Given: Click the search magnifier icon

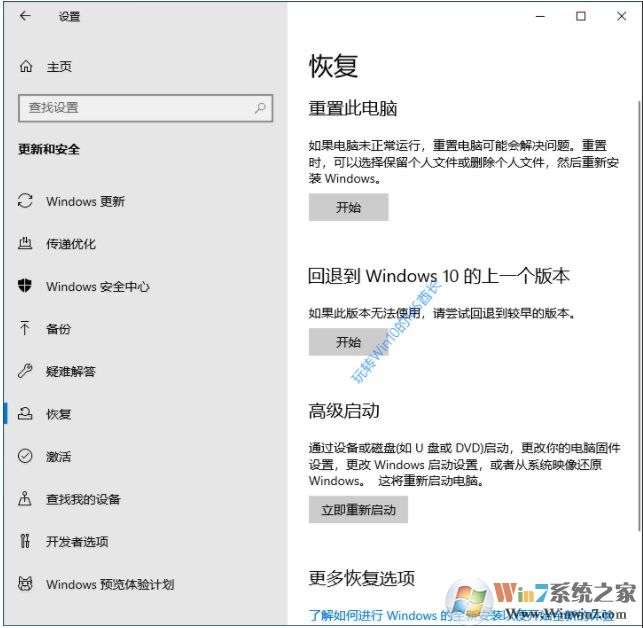Looking at the screenshot, I should pos(260,108).
